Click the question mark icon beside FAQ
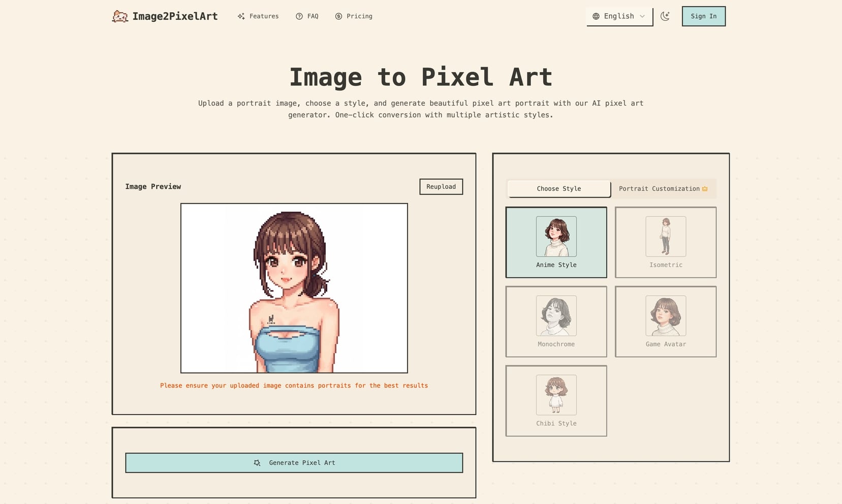842x504 pixels. (299, 16)
